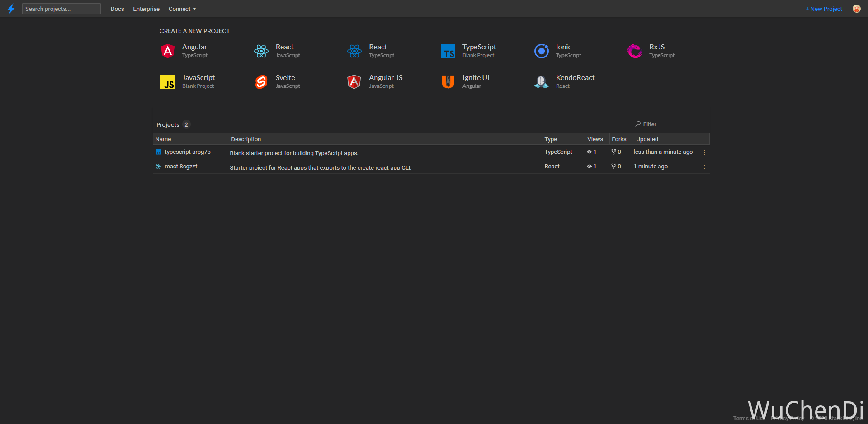Click the Ignite UI template icon
This screenshot has height=424, width=868.
click(448, 82)
